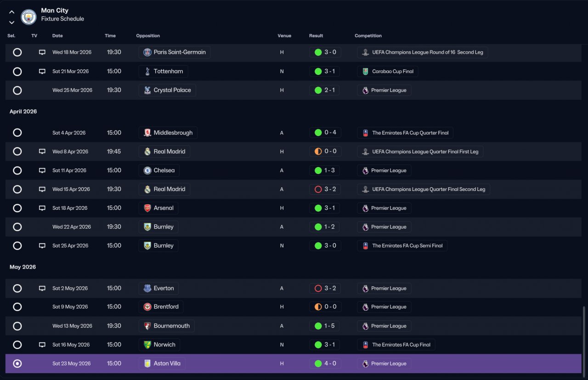Viewport: 588px width, 380px height.
Task: Click the red loss indicator on Everton result
Action: pos(318,288)
